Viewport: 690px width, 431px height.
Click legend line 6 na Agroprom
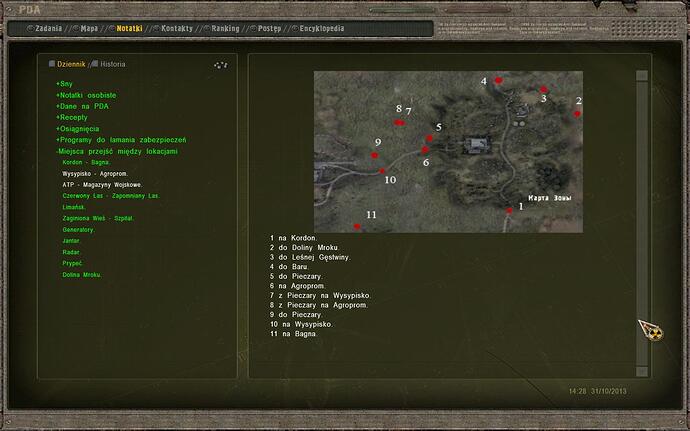(297, 286)
